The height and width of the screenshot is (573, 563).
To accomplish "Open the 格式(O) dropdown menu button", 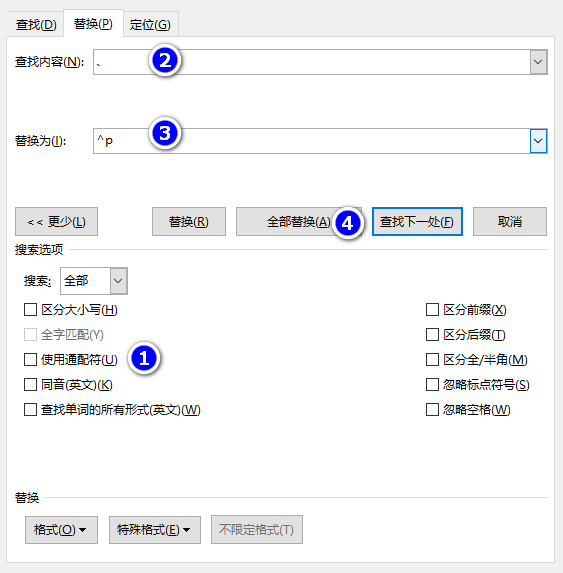I will coord(61,530).
